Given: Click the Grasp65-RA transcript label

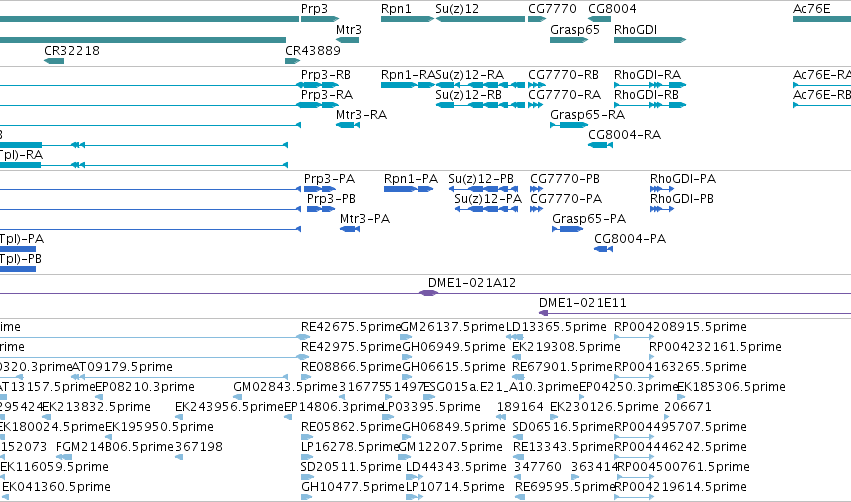Looking at the screenshot, I should 587,115.
